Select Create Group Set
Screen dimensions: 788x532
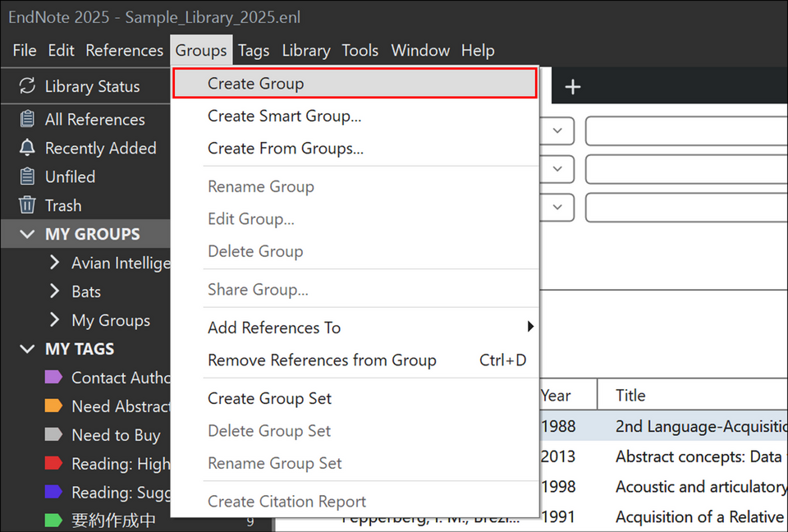(x=355, y=398)
